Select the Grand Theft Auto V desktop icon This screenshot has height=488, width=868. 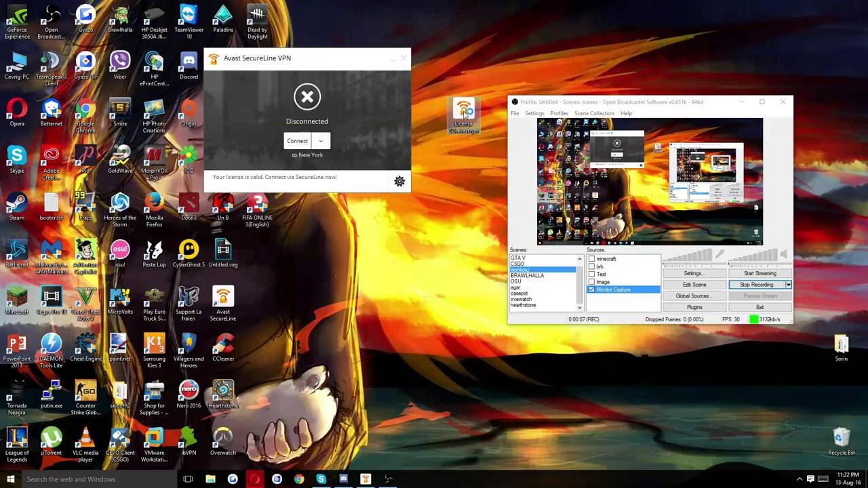click(85, 304)
